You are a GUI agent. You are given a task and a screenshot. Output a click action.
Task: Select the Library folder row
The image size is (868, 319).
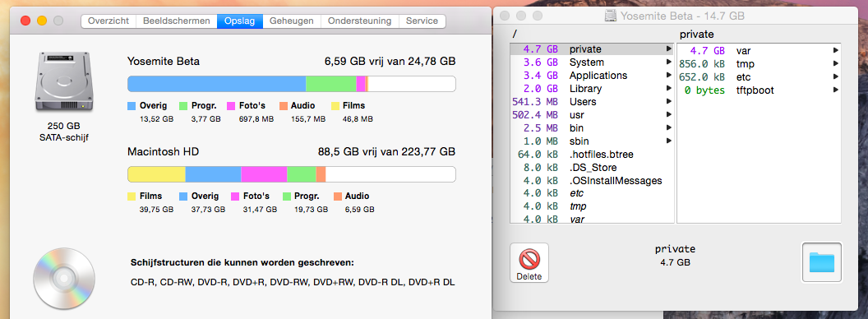point(592,89)
